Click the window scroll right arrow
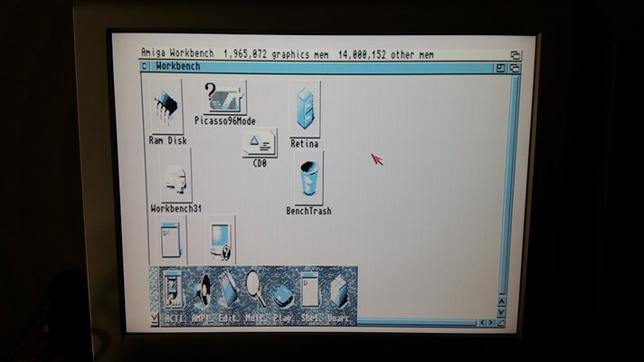 [491, 321]
